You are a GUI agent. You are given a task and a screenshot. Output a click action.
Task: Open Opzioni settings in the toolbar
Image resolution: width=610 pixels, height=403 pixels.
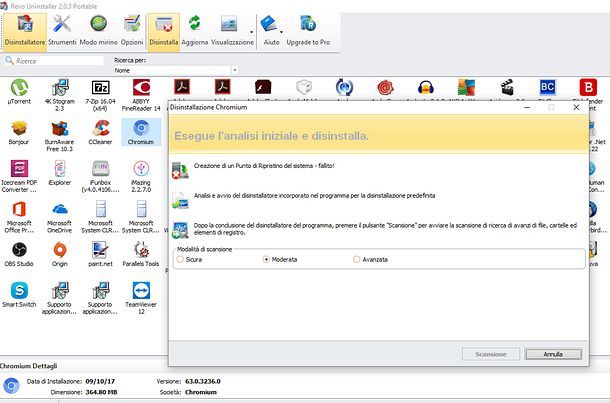pyautogui.click(x=132, y=32)
